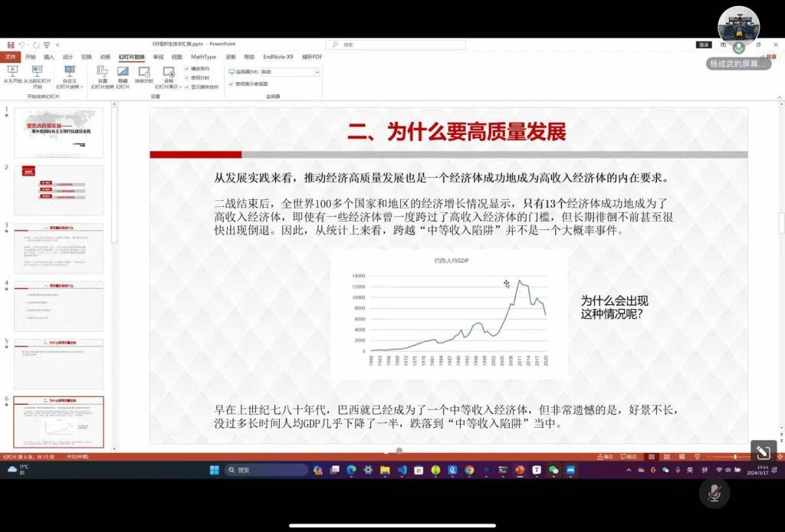The height and width of the screenshot is (532, 785).
Task: Toggle the 显示媒体控件 checkbox
Action: click(x=187, y=87)
